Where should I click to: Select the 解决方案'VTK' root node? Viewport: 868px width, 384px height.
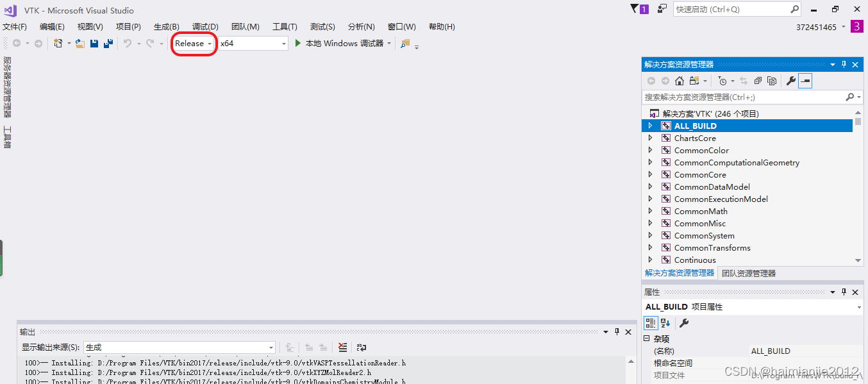pyautogui.click(x=710, y=113)
